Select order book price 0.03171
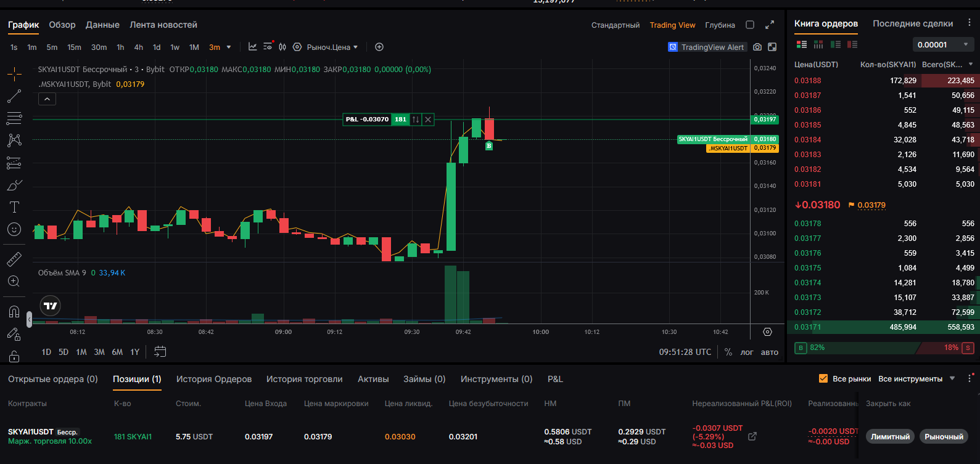The image size is (980, 464). [807, 327]
